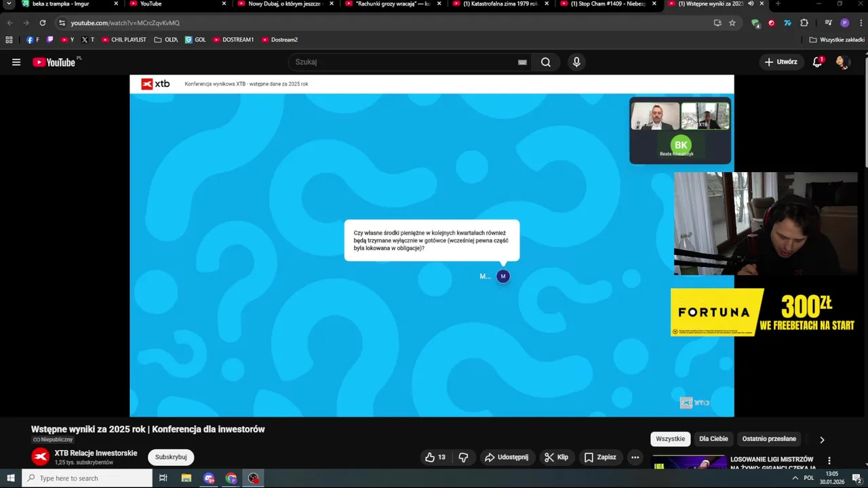Click the Niepubliczny unlisted badge
Viewport: 868px width, 488px height.
(53, 440)
